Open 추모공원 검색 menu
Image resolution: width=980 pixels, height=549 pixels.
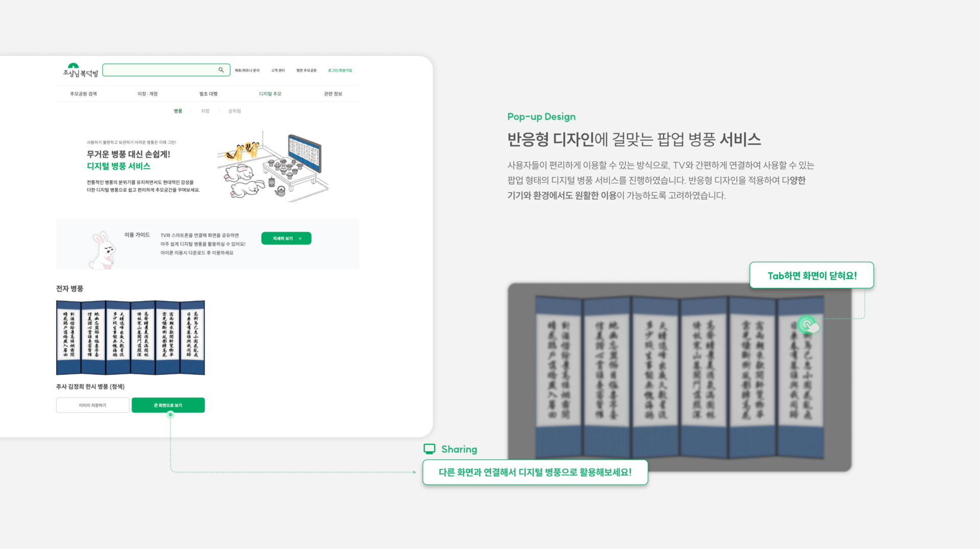[83, 94]
